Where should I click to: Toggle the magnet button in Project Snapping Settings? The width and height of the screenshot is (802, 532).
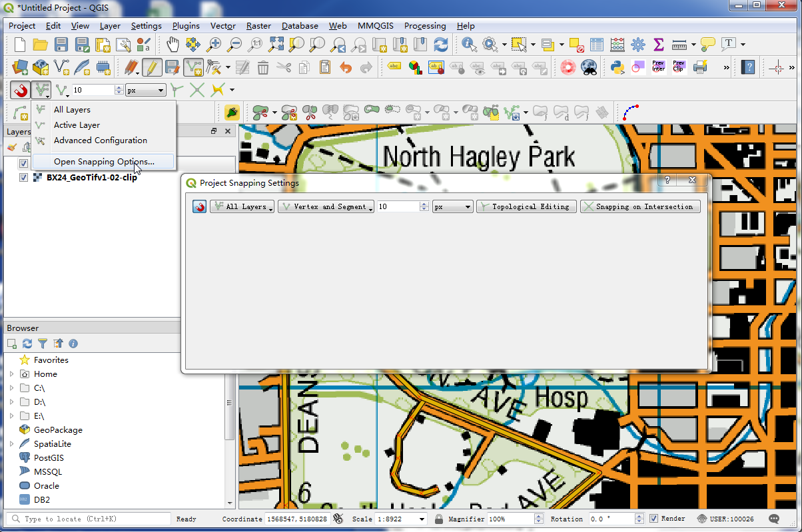point(199,207)
